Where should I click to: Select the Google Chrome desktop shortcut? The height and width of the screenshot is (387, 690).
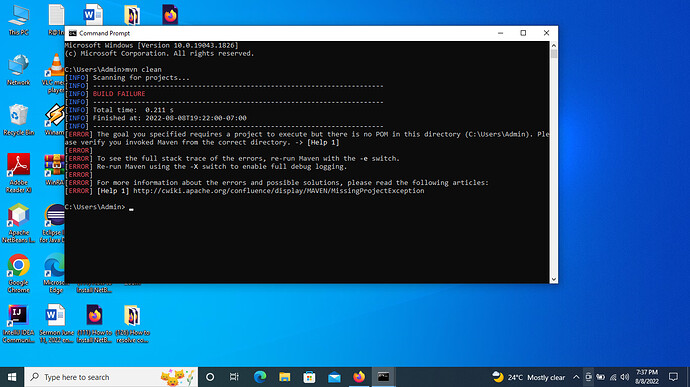point(18,273)
